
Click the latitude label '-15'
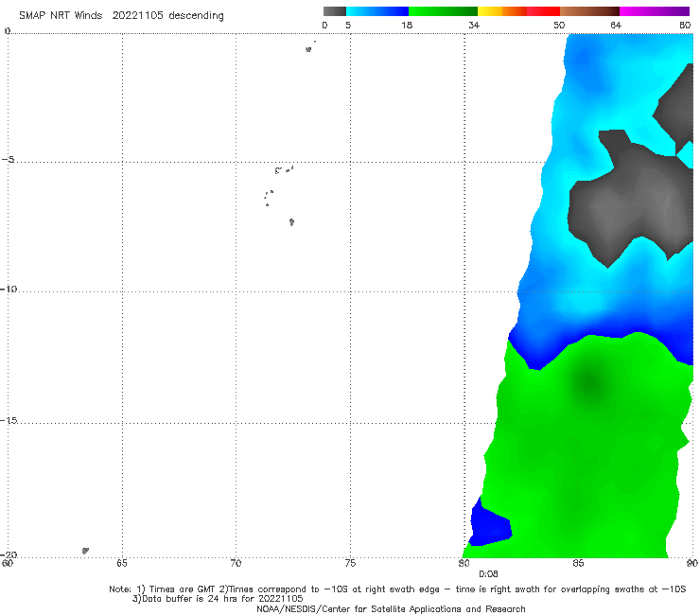tap(9, 420)
